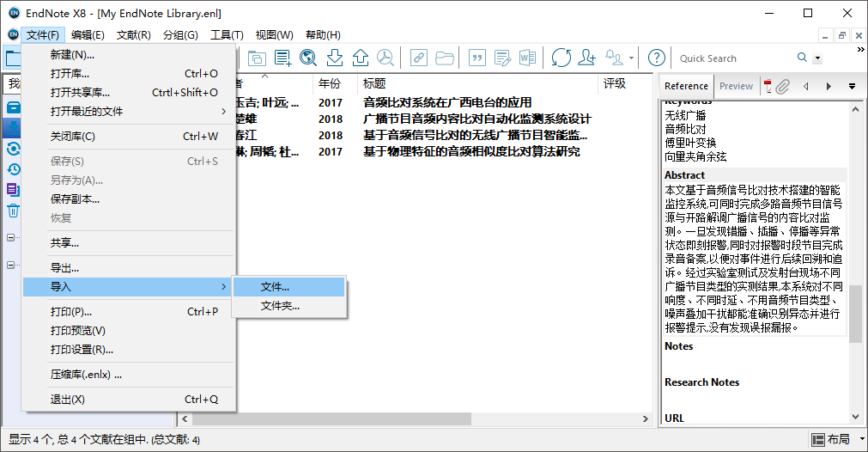Open the 帮助(H) menu
This screenshot has width=868, height=452.
(324, 35)
